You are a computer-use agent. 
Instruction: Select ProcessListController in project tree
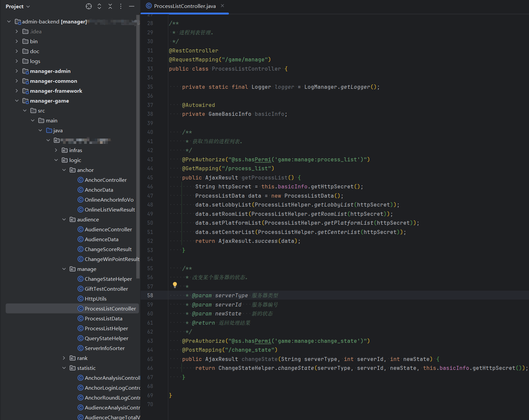(72, 308)
